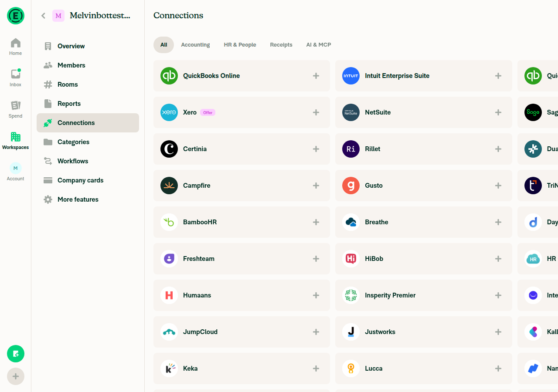Open Workflows in workspace menu
The image size is (558, 392).
[88, 161]
